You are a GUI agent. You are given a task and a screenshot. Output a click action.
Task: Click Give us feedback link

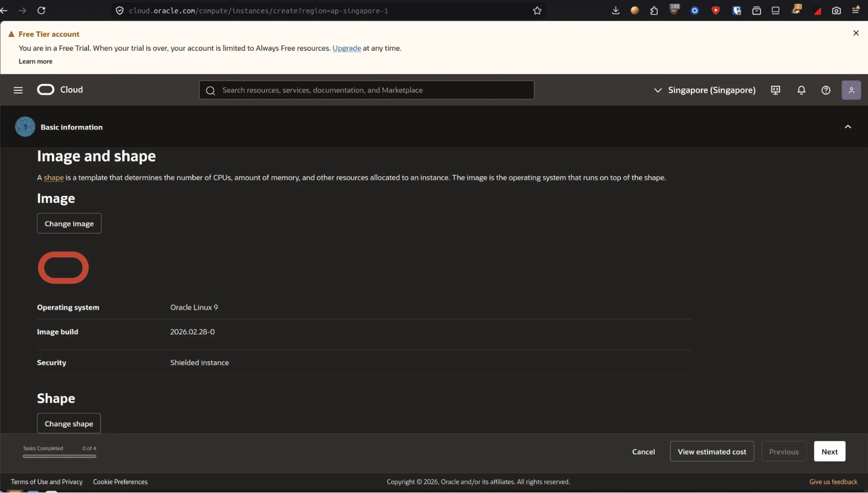[833, 482]
